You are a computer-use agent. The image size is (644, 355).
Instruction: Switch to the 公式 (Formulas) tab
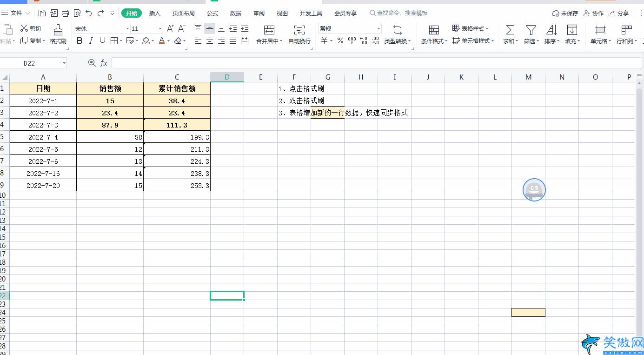click(212, 13)
